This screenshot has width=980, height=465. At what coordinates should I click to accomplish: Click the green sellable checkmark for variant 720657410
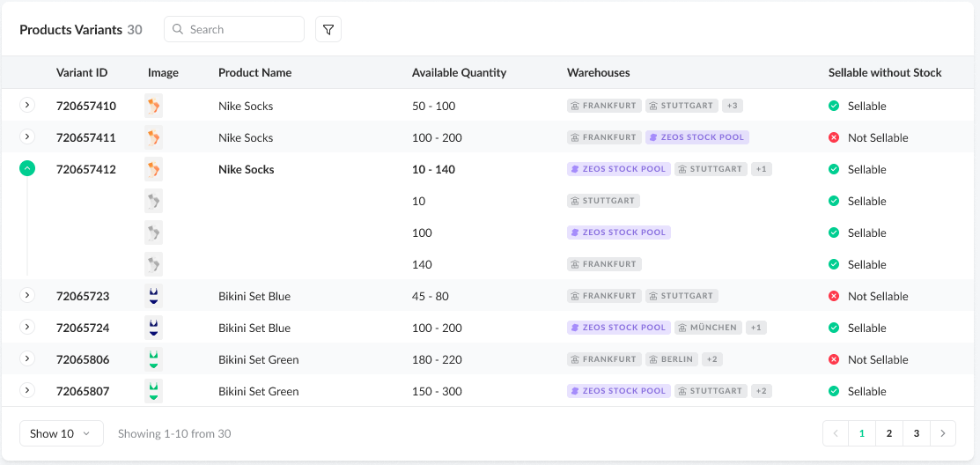833,106
